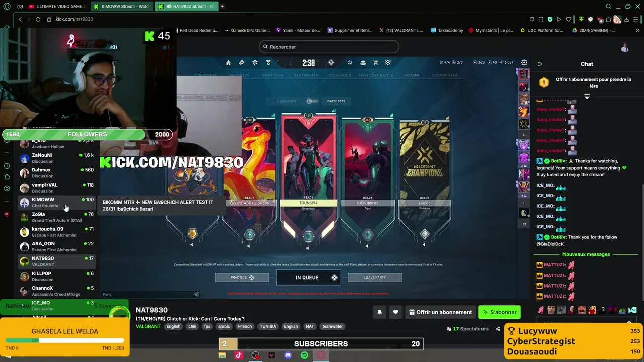The width and height of the screenshot is (644, 362).
Task: Select the fps tag
Action: tap(207, 326)
